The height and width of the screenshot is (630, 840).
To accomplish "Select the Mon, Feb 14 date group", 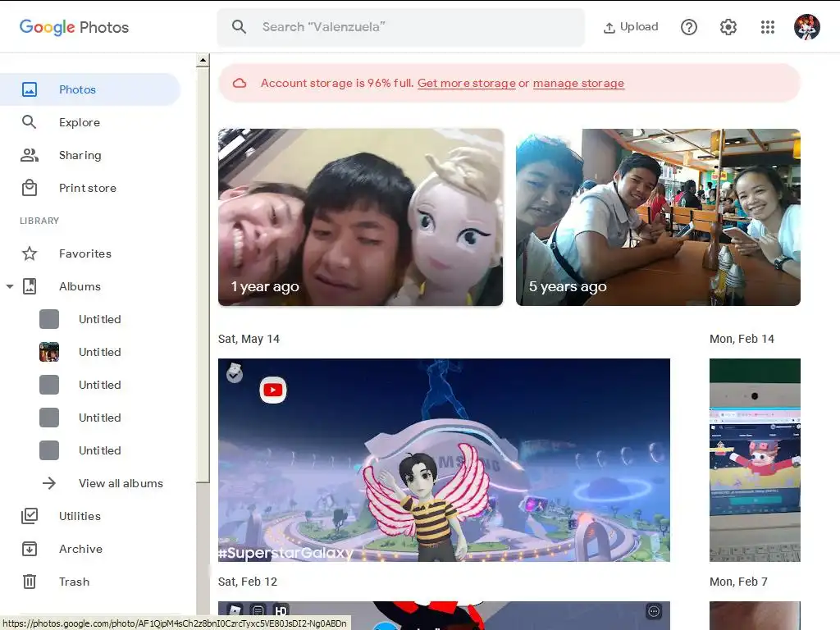I will [x=742, y=339].
